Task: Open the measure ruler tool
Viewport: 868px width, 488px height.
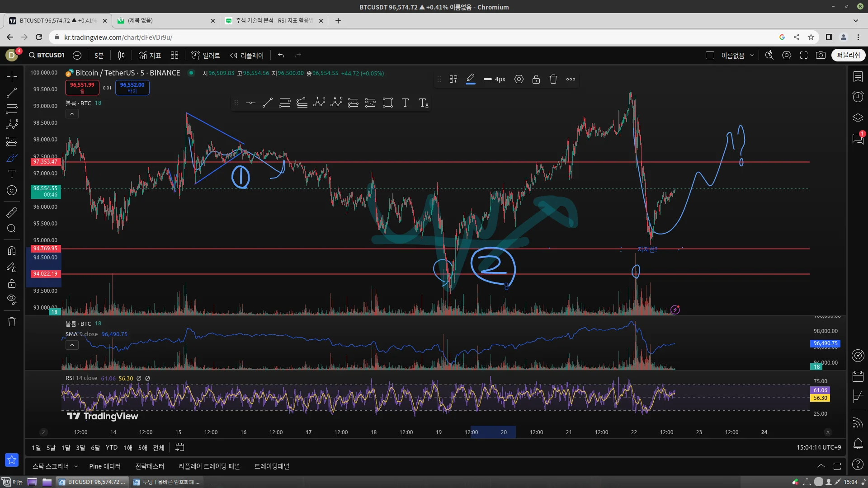Action: (x=12, y=212)
